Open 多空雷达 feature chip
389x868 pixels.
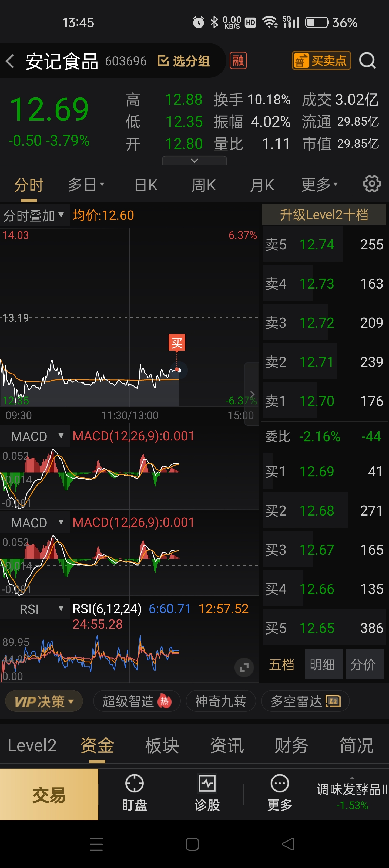click(305, 701)
